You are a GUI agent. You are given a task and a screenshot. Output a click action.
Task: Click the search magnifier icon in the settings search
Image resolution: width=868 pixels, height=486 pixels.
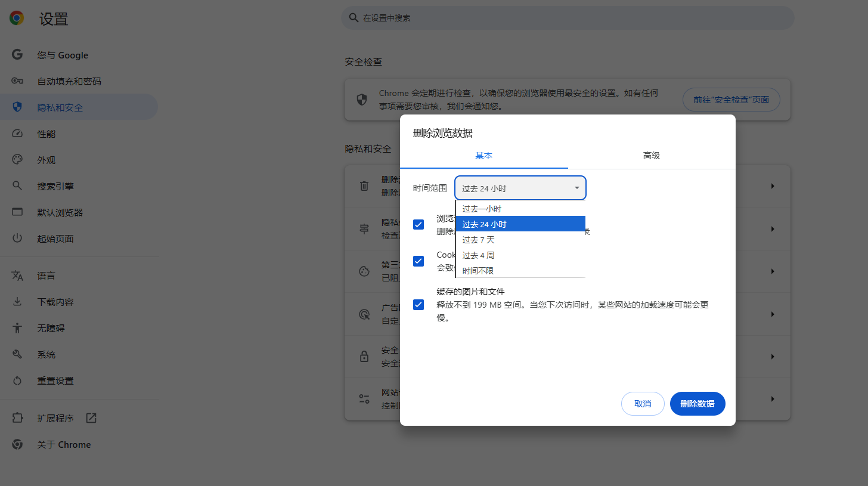tap(354, 18)
